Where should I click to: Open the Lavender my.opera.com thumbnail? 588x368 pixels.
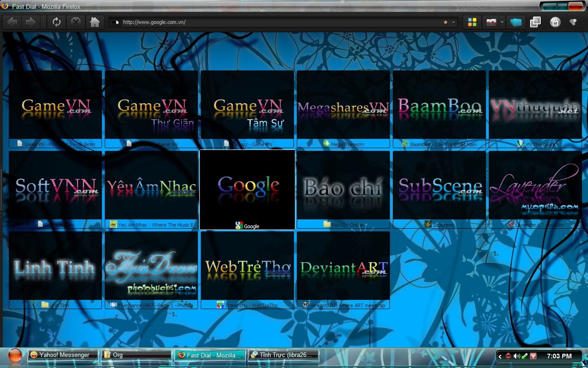pos(535,185)
